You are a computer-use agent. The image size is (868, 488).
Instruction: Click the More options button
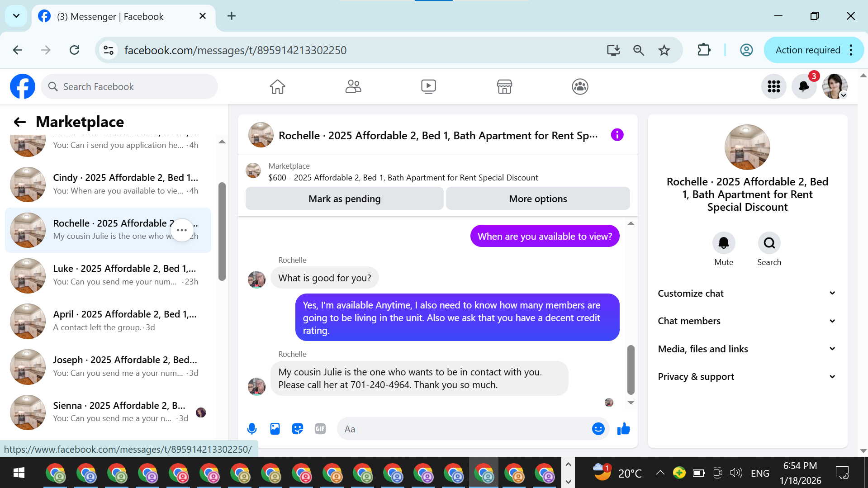click(x=538, y=199)
